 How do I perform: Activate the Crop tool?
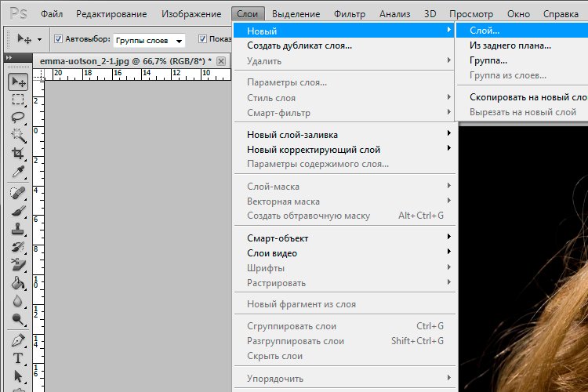click(x=18, y=154)
